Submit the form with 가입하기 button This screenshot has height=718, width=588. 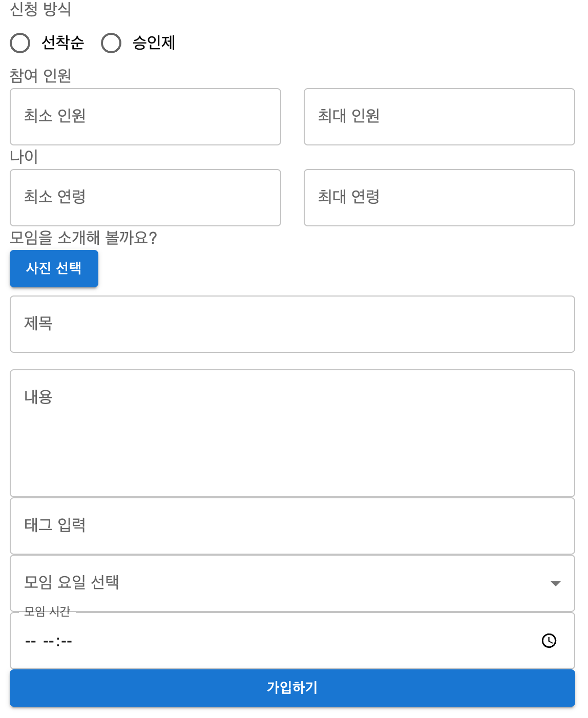292,688
